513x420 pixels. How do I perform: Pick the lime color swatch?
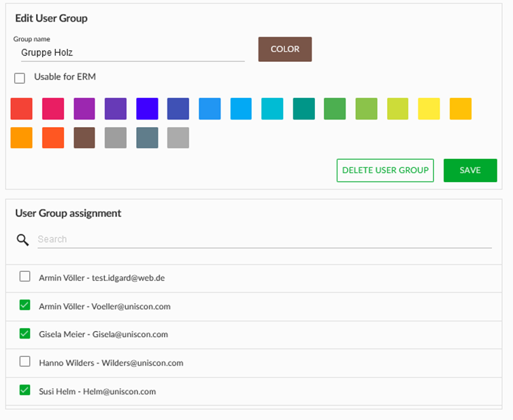coord(398,109)
